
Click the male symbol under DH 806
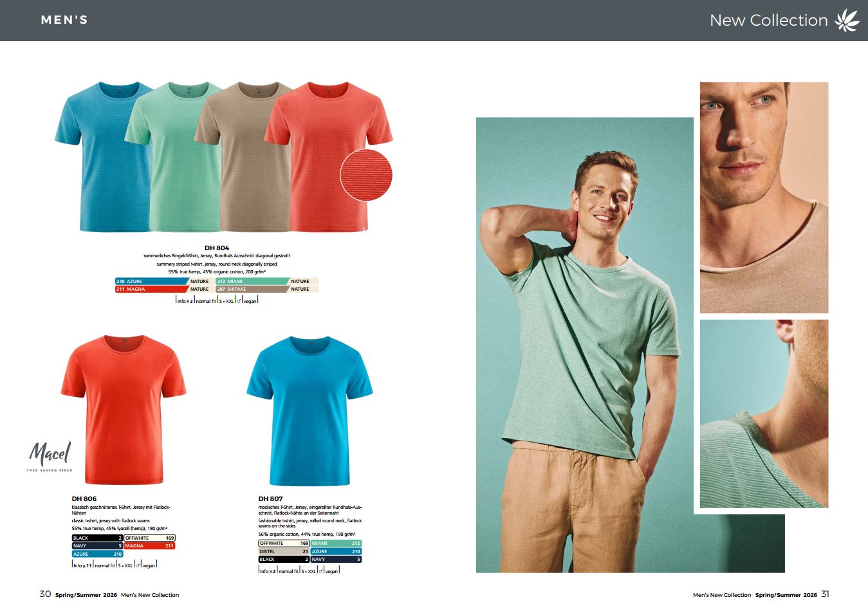pos(138,565)
